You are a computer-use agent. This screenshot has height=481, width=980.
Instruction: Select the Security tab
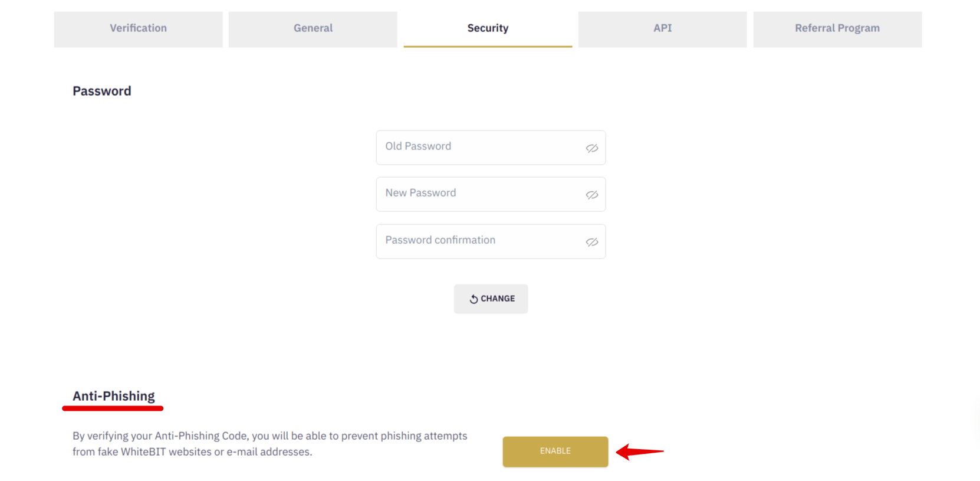[488, 29]
